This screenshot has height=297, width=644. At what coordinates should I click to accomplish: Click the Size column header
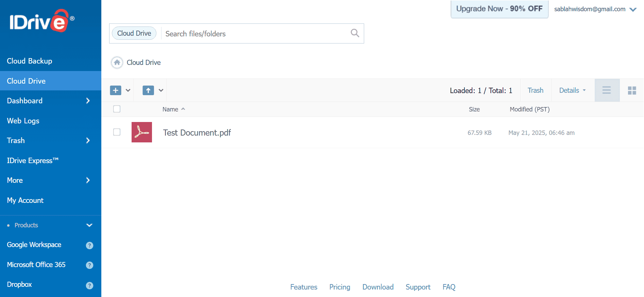point(474,109)
